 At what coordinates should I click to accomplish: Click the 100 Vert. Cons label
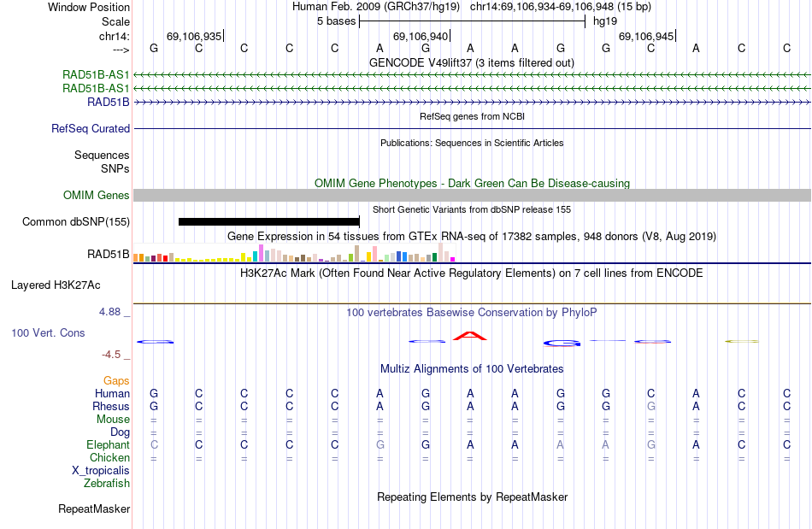tap(48, 332)
